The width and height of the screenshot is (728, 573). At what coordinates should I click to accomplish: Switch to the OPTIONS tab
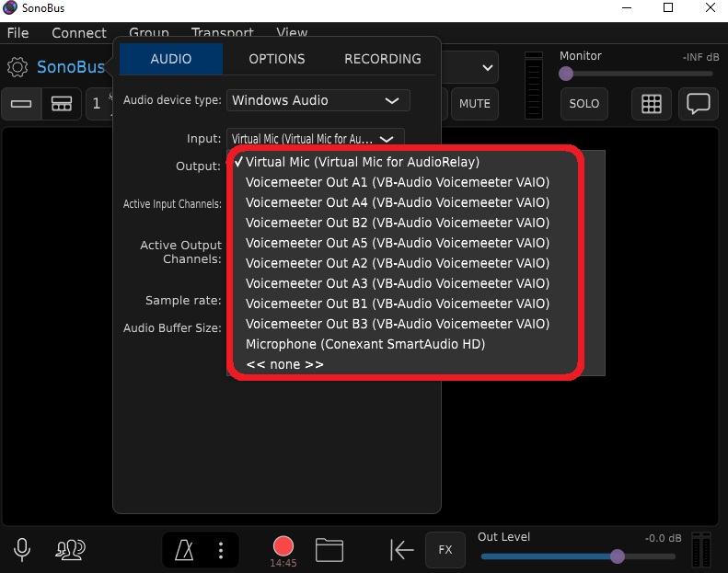(x=277, y=59)
